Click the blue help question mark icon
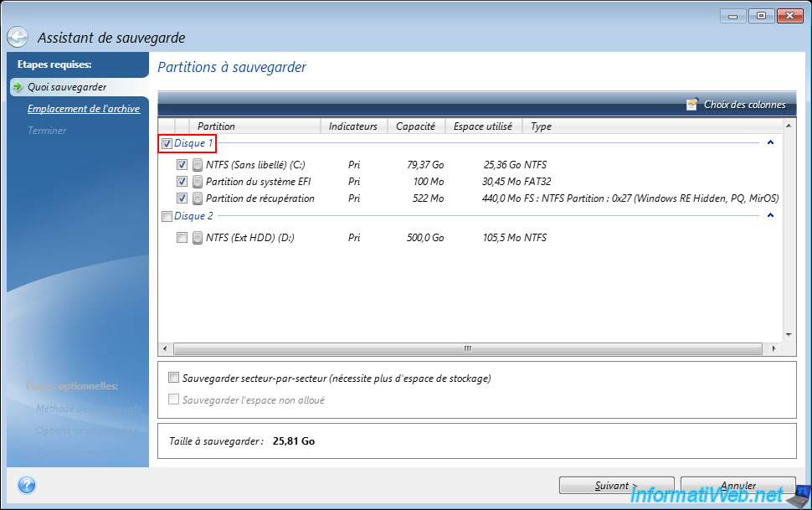The width and height of the screenshot is (812, 510). (26, 485)
